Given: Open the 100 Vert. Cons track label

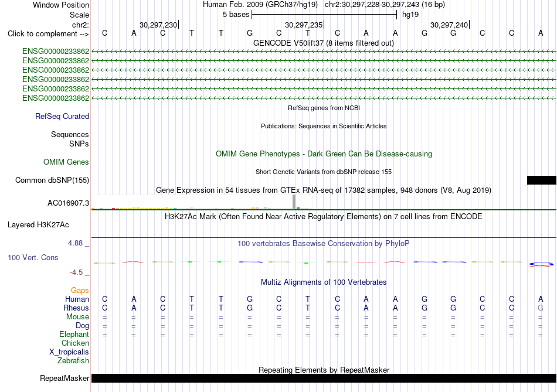Looking at the screenshot, I should (x=33, y=257).
